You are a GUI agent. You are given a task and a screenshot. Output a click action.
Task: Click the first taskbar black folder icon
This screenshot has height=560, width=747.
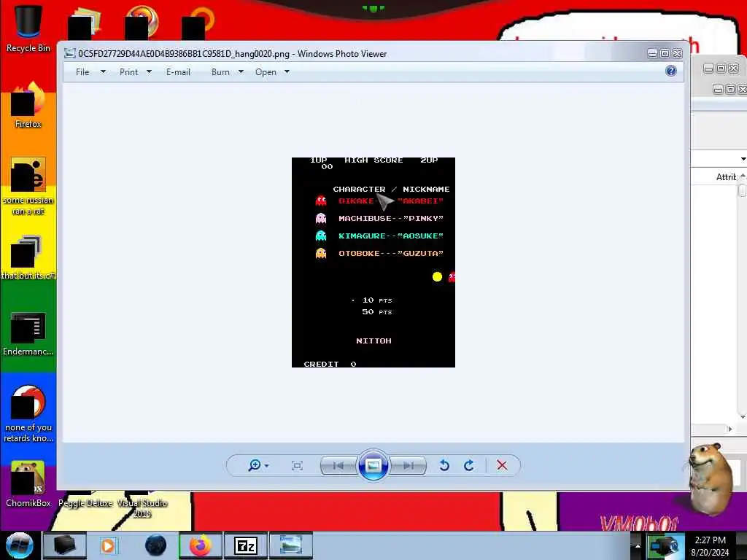(x=64, y=545)
